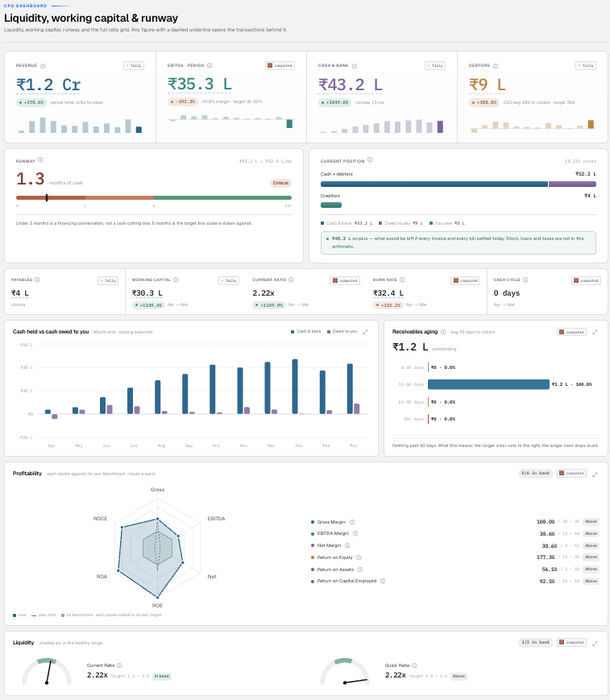Image resolution: width=610 pixels, height=700 pixels.
Task: Expand the Receivables aging panel
Action: click(595, 332)
